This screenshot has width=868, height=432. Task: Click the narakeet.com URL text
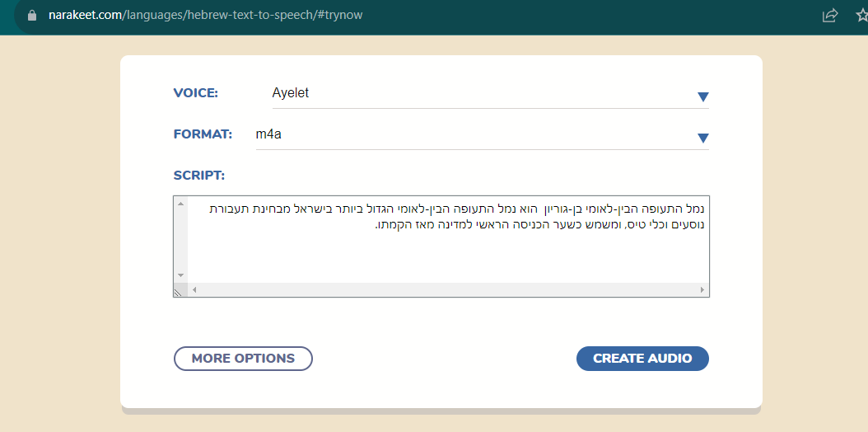[205, 15]
